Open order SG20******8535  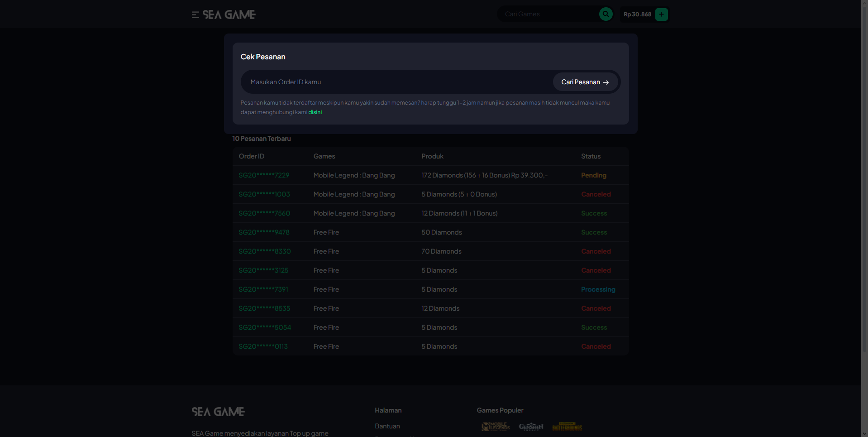tap(264, 308)
